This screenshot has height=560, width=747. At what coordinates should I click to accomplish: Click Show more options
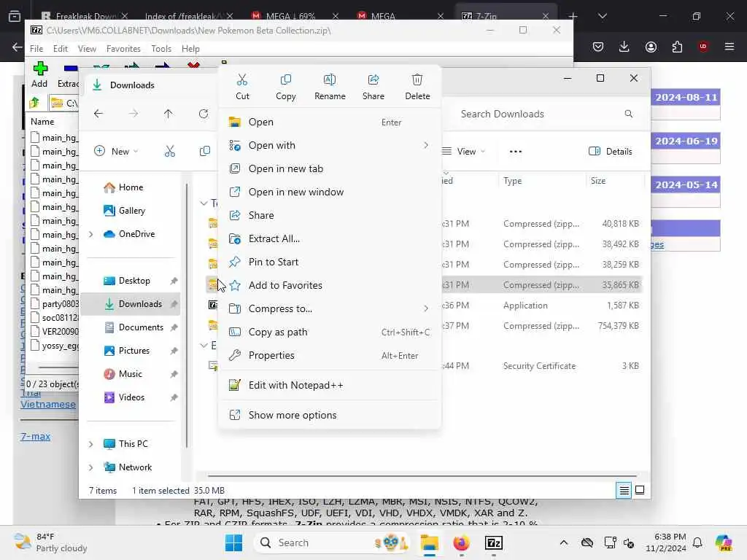(329, 415)
